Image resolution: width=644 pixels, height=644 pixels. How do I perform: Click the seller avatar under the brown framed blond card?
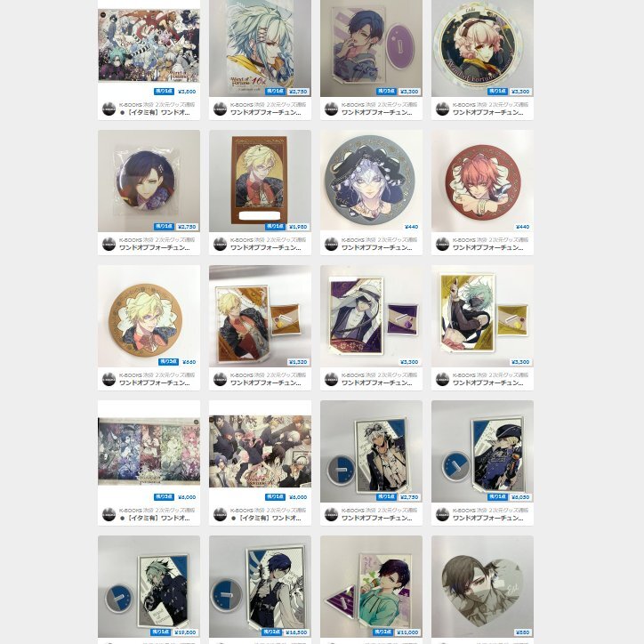pos(220,244)
